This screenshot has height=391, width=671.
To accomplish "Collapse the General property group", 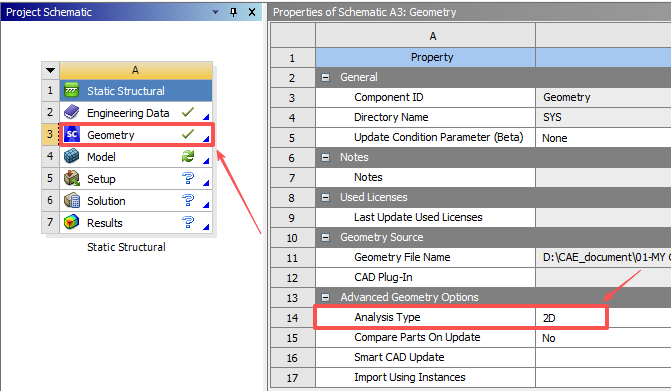I will (325, 77).
